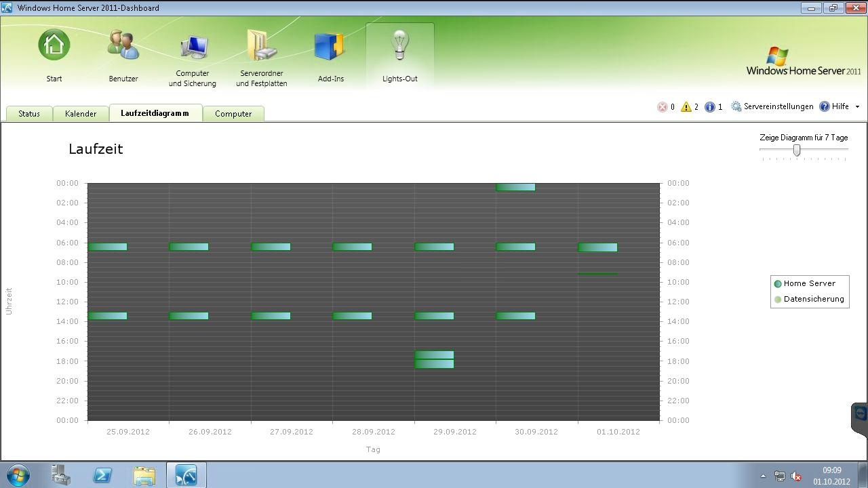Click the 13:00 runtime bar on 26.09.2012
The height and width of the screenshot is (488, 868).
pyautogui.click(x=189, y=316)
